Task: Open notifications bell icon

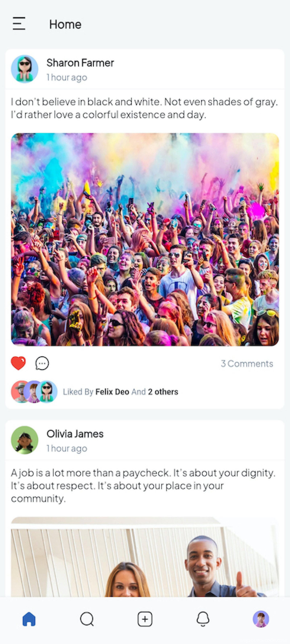Action: pos(203,619)
